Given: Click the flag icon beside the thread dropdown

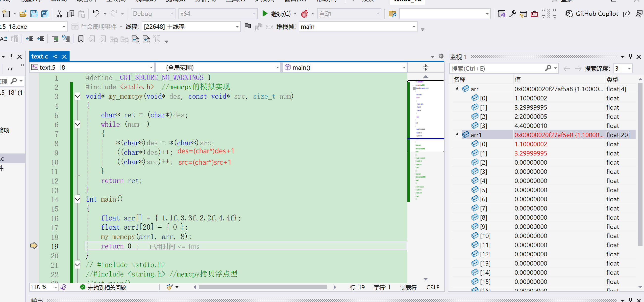Looking at the screenshot, I should 248,26.
